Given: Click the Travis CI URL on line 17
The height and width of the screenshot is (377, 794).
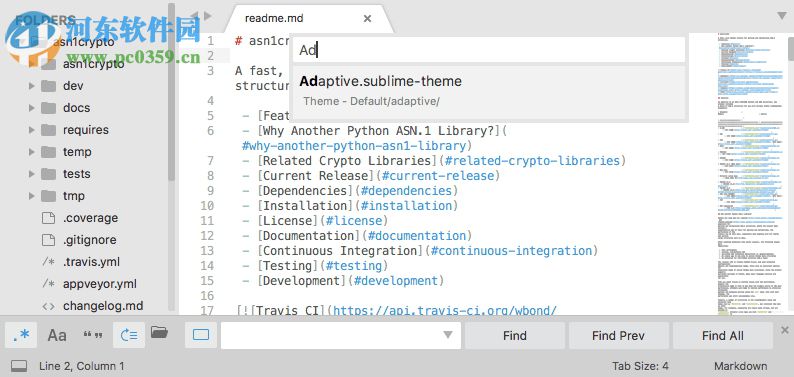Looking at the screenshot, I should coord(445,310).
